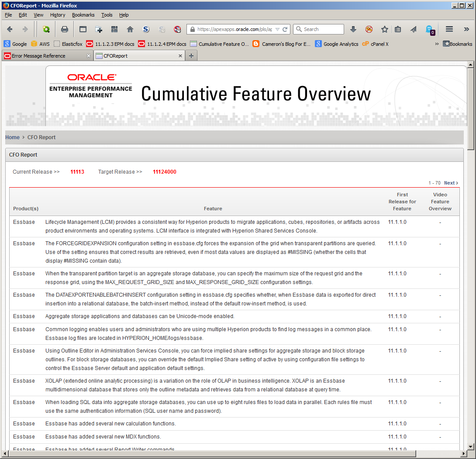Show bookmarks list icon
Viewport: 476px width, 459px height.
[398, 29]
